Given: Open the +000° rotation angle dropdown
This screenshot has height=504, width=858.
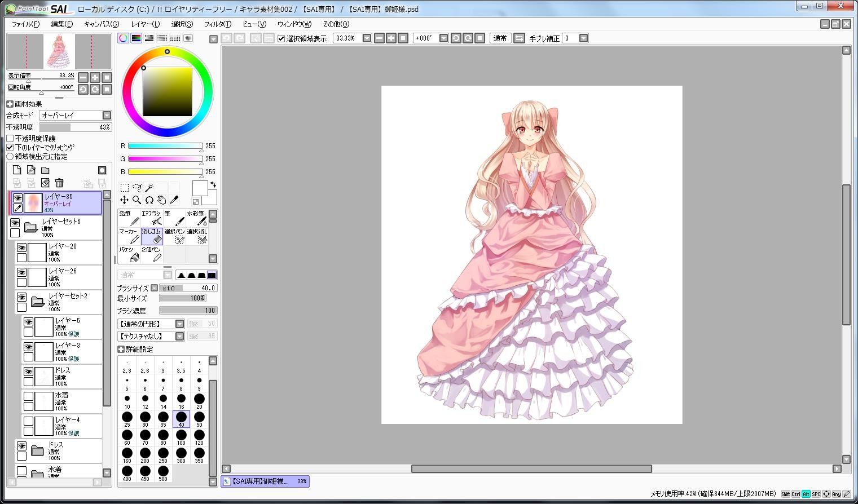Looking at the screenshot, I should click(x=443, y=38).
